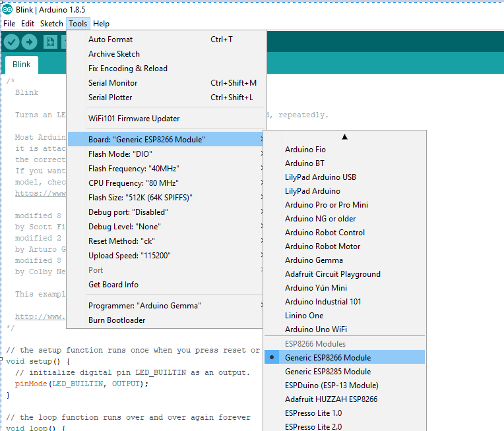Expand the Board: Generic ESP8266 Module submenu

(166, 140)
